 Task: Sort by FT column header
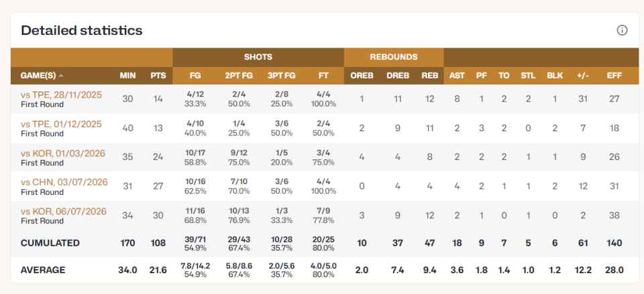[x=323, y=76]
